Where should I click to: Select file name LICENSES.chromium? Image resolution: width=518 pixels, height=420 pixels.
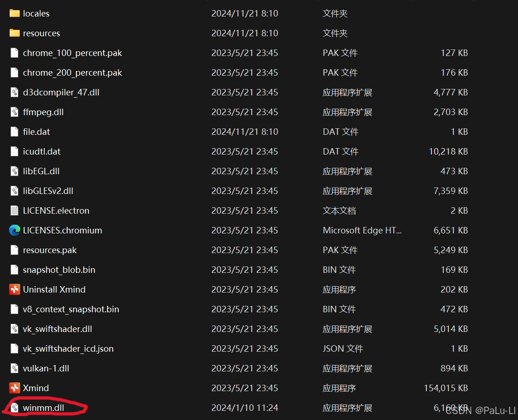(62, 230)
